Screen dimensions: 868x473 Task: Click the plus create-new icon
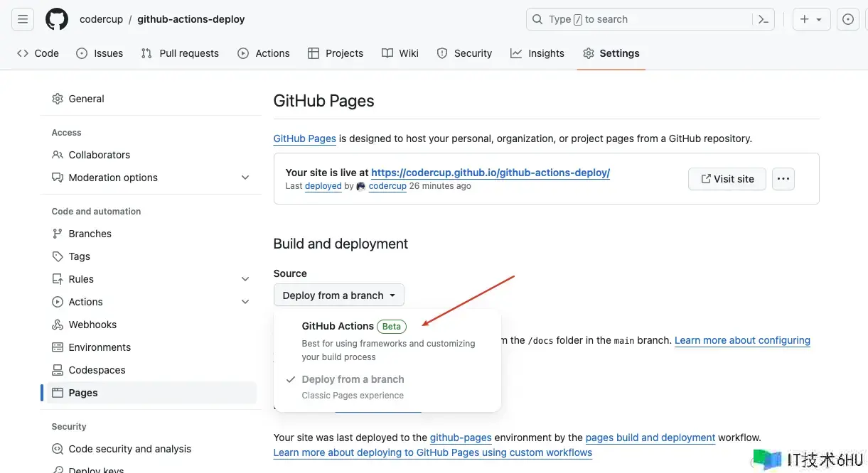810,19
